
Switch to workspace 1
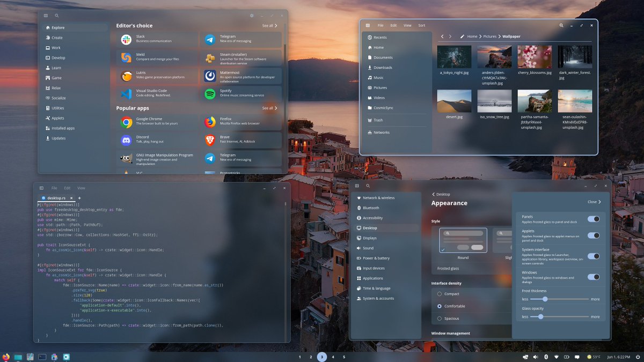click(x=299, y=357)
